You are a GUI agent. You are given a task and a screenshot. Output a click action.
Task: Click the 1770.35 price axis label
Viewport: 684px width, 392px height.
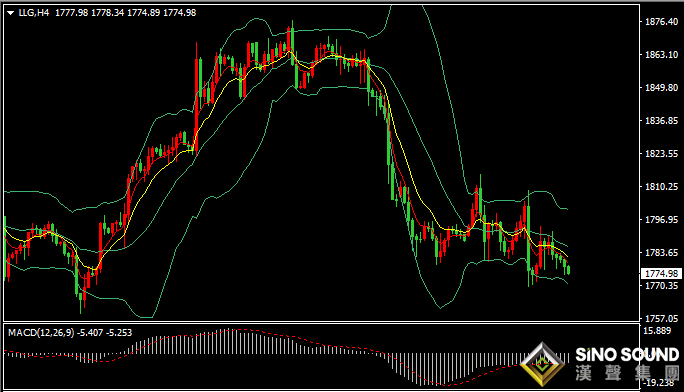pos(662,286)
